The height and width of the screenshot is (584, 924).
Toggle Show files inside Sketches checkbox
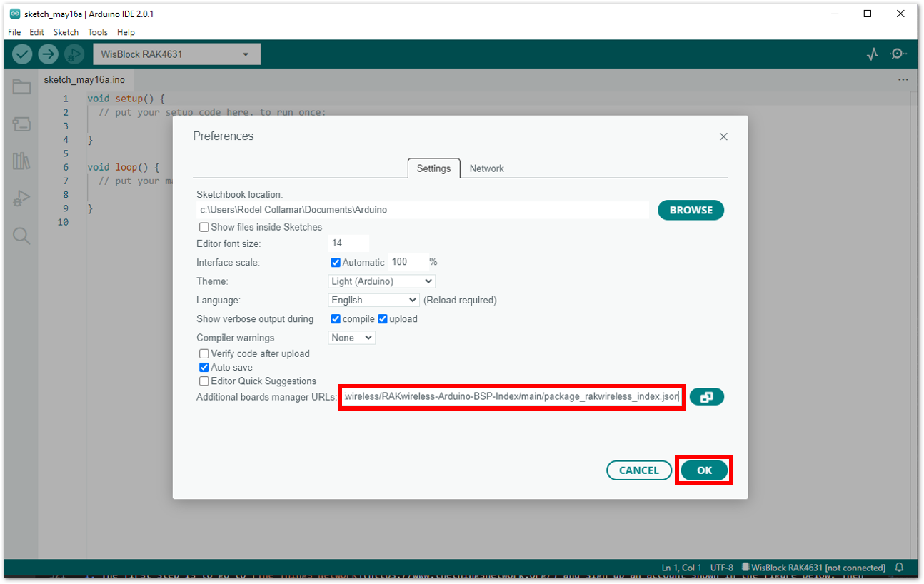coord(204,227)
